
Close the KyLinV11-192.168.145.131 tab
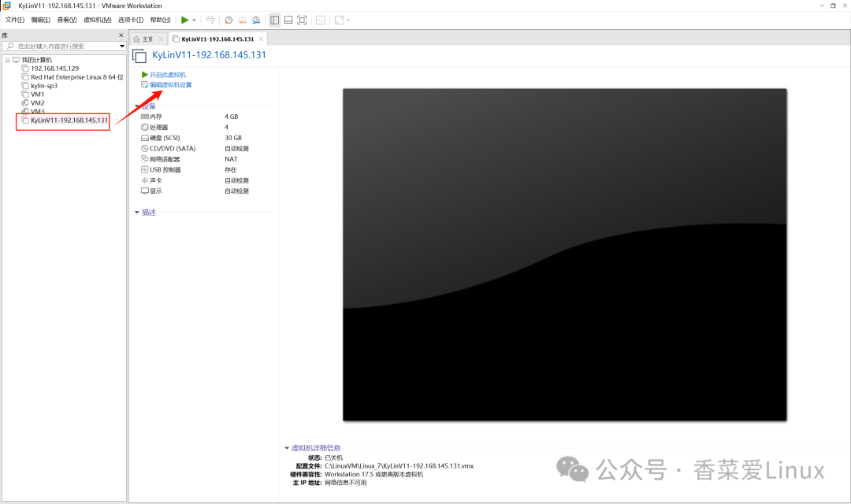tap(261, 39)
